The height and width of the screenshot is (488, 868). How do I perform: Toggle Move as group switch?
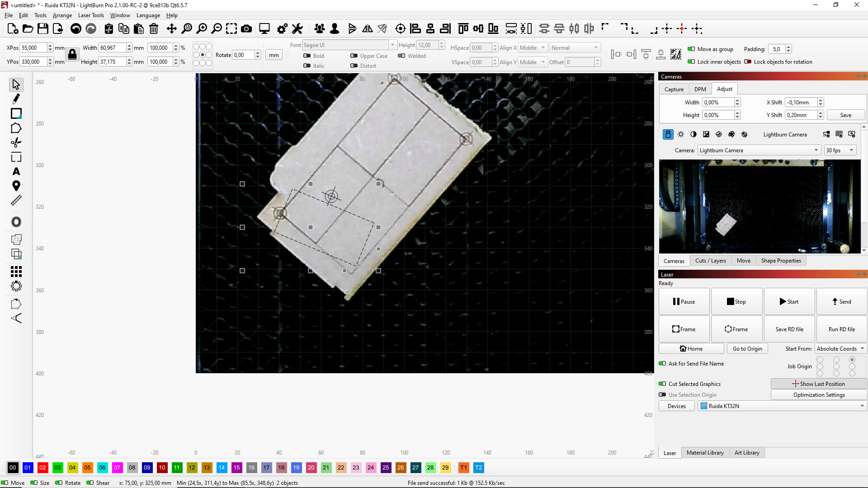pos(691,49)
